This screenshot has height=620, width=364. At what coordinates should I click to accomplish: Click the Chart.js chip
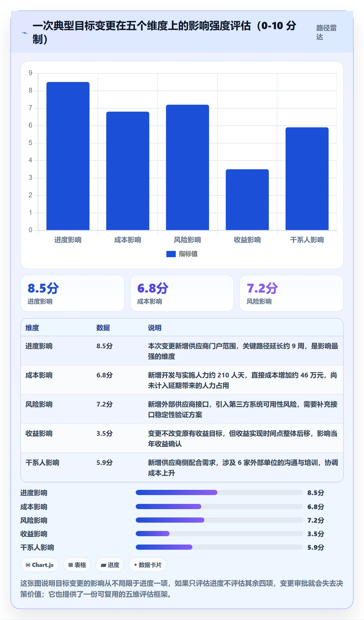click(40, 565)
